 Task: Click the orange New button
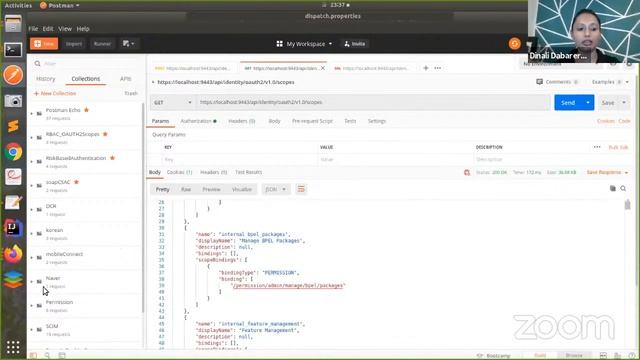(44, 44)
